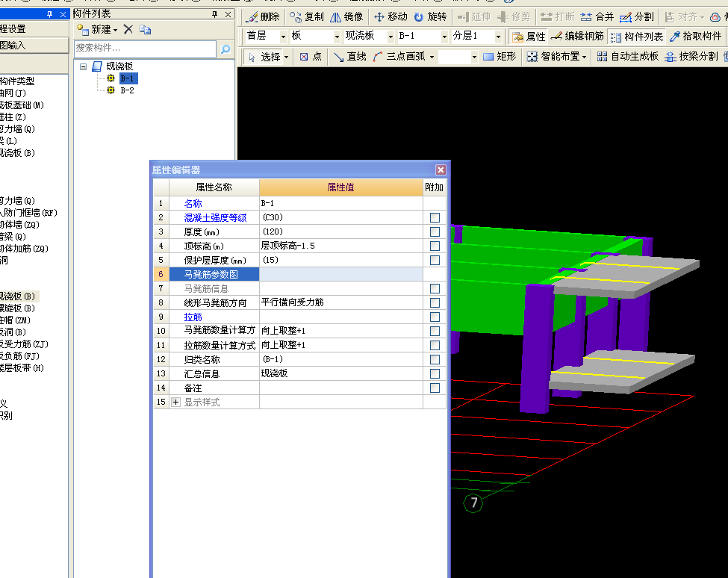This screenshot has height=578, width=728.
Task: Check the 顶标高(m) 附加 checkbox
Action: point(435,246)
